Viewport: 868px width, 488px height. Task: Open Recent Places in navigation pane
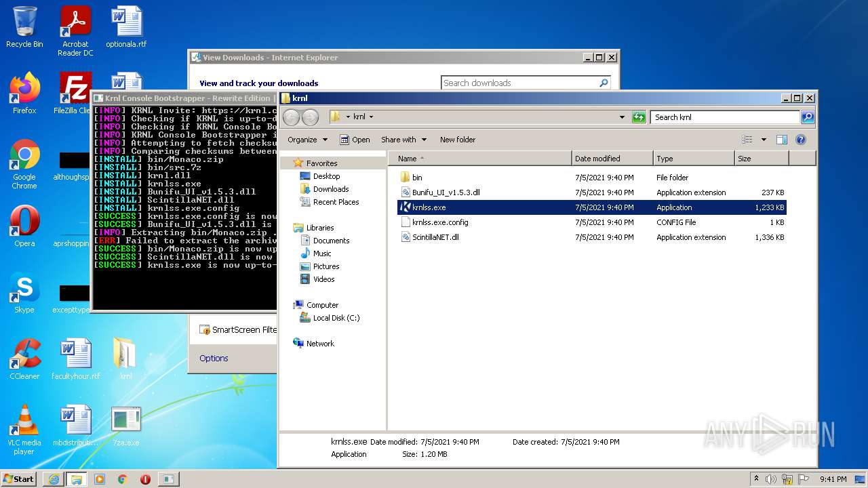(336, 202)
